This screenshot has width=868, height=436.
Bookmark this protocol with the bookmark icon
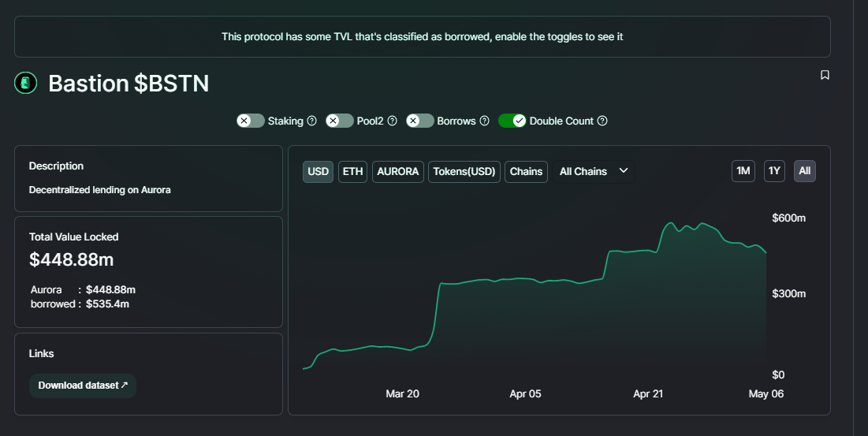click(825, 75)
